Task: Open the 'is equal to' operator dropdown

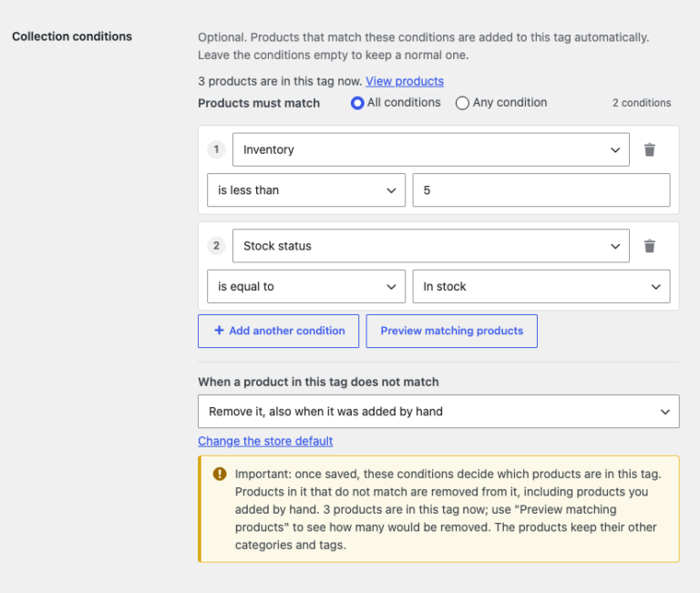Action: click(306, 286)
